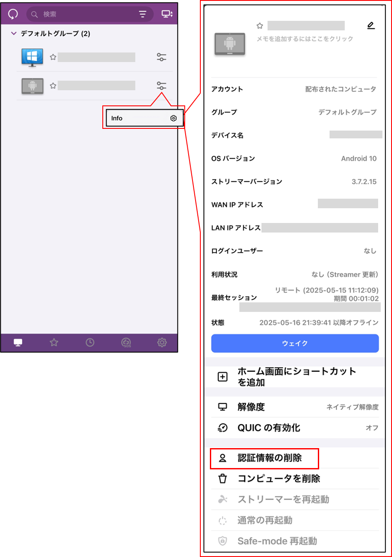Toggle favorite star in device detail header
The image size is (392, 557).
(260, 26)
